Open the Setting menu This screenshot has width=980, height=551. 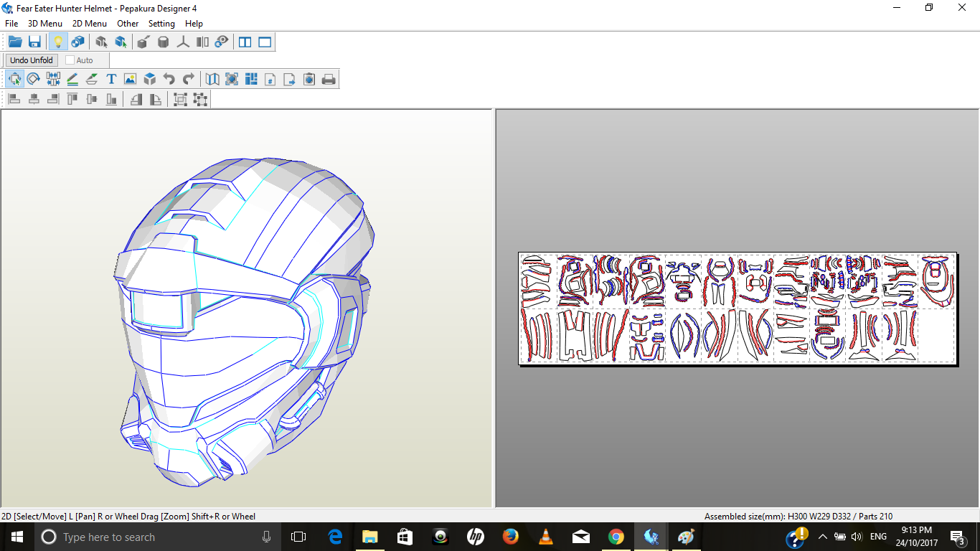click(x=161, y=24)
